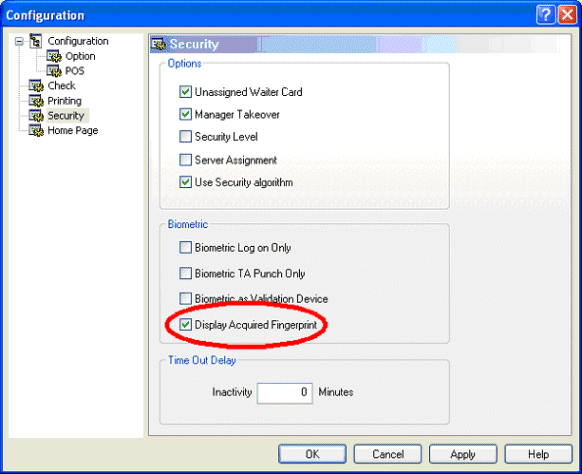Click the Security tree icon
Viewport: 582px width, 474px height.
(36, 115)
